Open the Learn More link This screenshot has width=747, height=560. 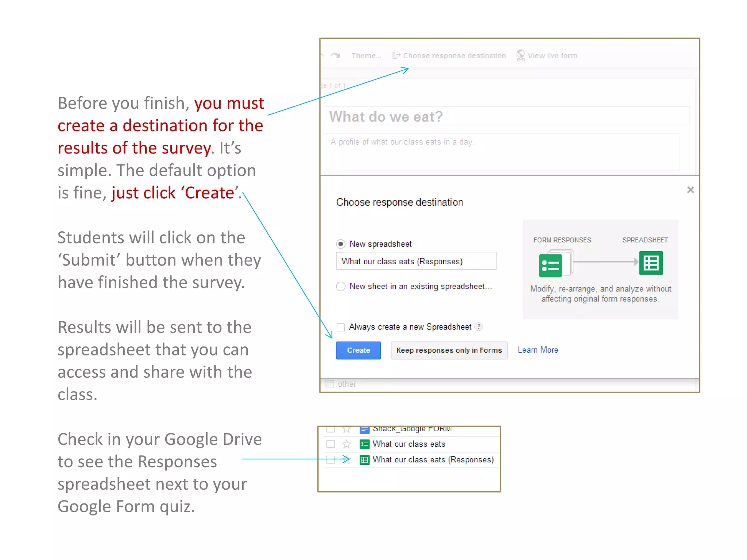[538, 350]
